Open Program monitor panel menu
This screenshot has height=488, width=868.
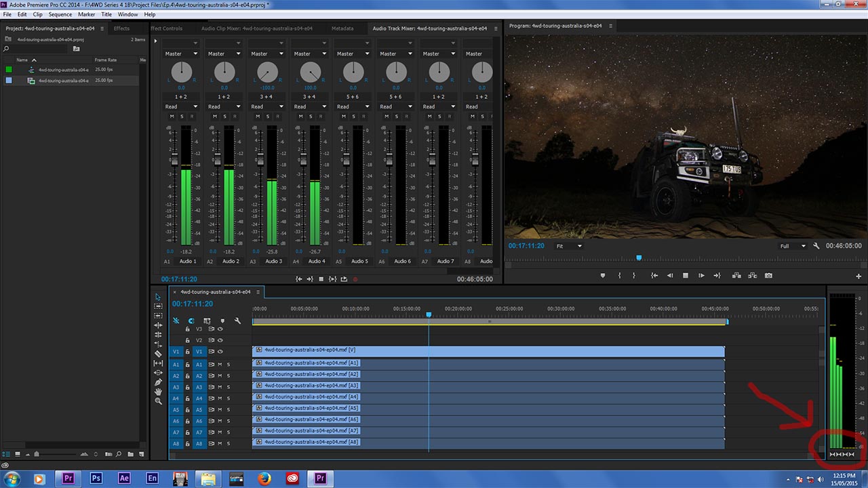(x=610, y=26)
